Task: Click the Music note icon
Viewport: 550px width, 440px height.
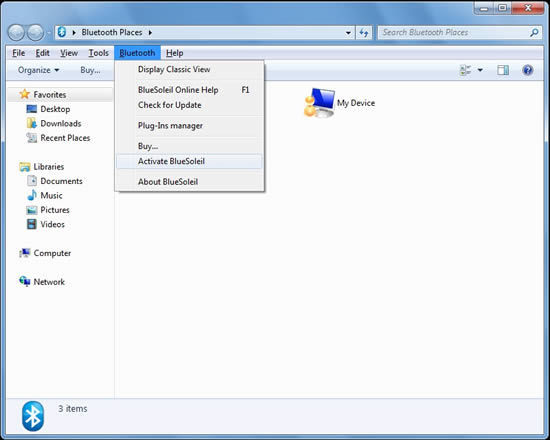Action: pyautogui.click(x=32, y=195)
